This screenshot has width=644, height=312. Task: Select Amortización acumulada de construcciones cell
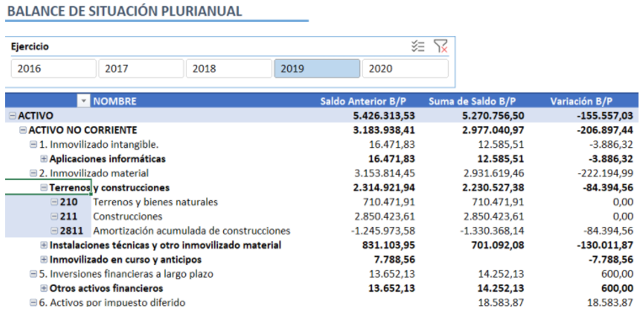tap(192, 230)
